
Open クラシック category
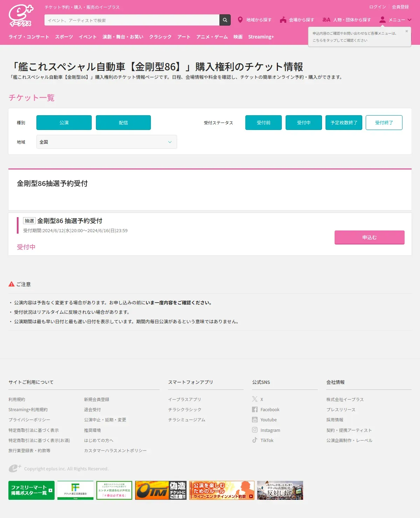(160, 37)
